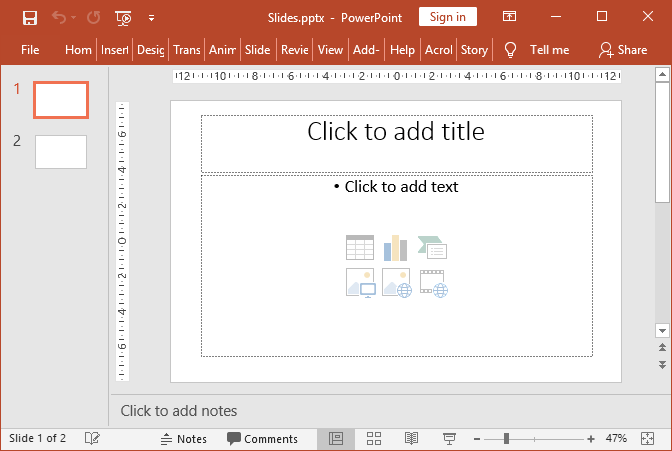Click the Next Slide double-arrow button
This screenshot has width=672, height=451.
pyautogui.click(x=661, y=363)
